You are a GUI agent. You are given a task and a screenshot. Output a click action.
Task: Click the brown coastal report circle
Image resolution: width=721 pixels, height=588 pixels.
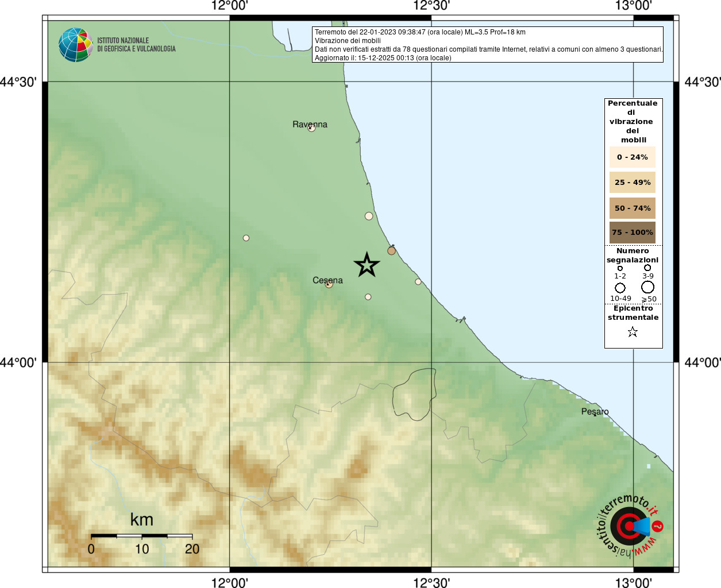click(392, 250)
